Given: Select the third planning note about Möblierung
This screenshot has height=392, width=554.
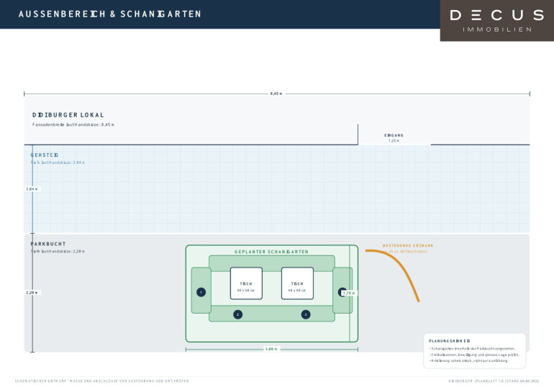Looking at the screenshot, I should [469, 360].
